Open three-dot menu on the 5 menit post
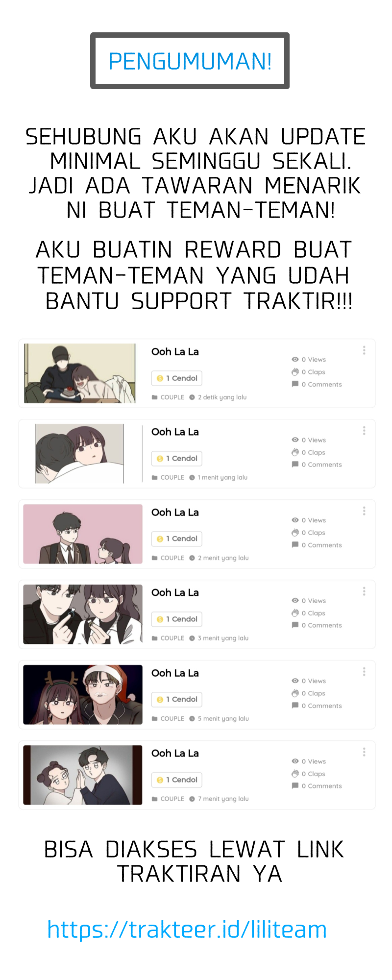The image size is (392, 980). pos(364,672)
